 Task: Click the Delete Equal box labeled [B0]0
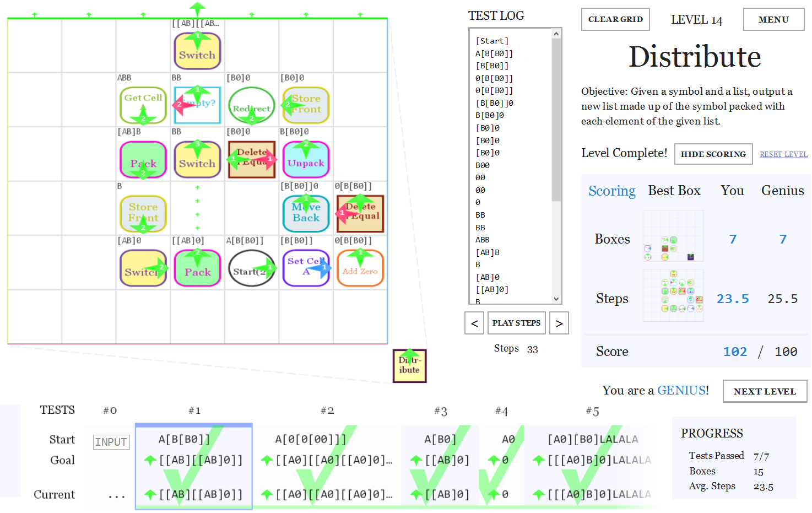(x=252, y=159)
